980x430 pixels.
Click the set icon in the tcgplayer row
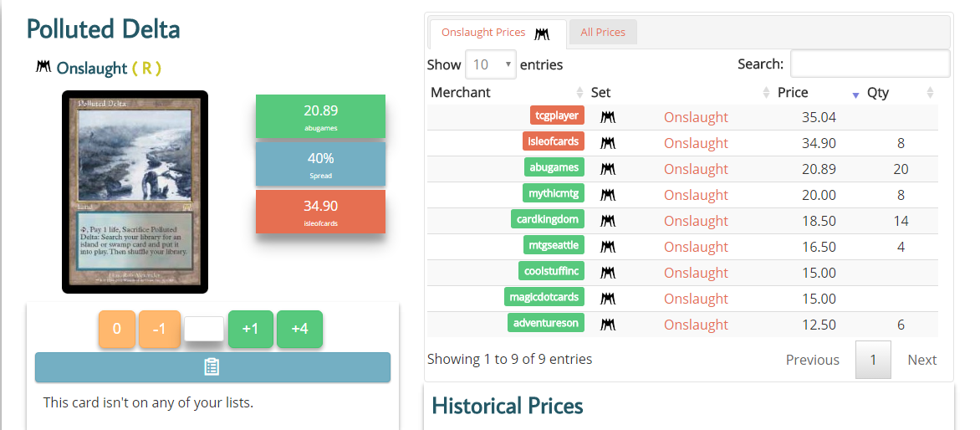coord(608,117)
